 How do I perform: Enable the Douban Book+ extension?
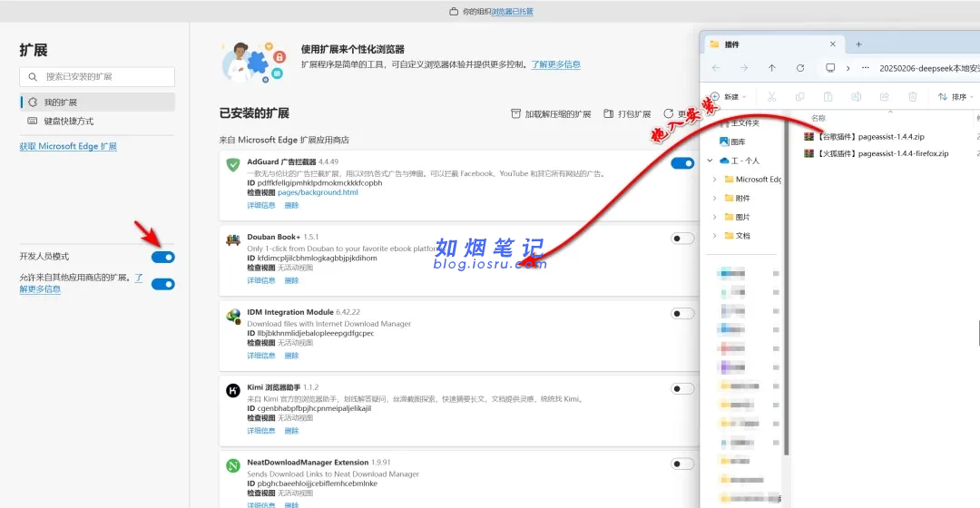(x=682, y=238)
